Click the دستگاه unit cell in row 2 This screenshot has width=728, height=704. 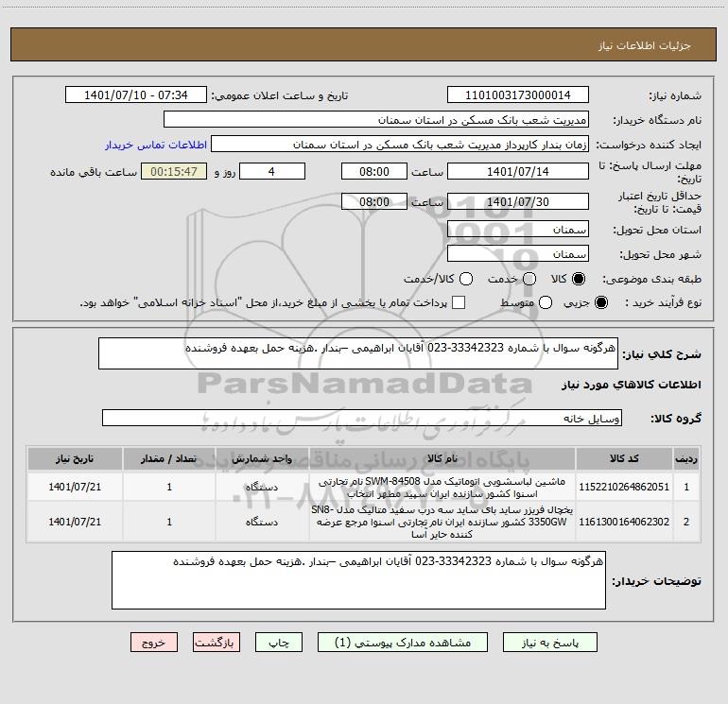click(262, 522)
